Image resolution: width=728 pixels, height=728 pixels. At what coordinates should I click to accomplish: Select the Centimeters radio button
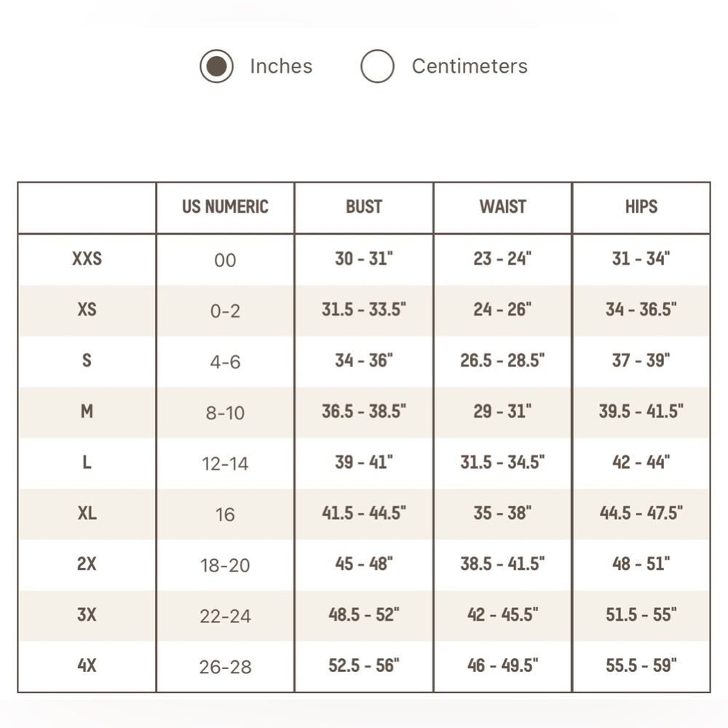[377, 66]
